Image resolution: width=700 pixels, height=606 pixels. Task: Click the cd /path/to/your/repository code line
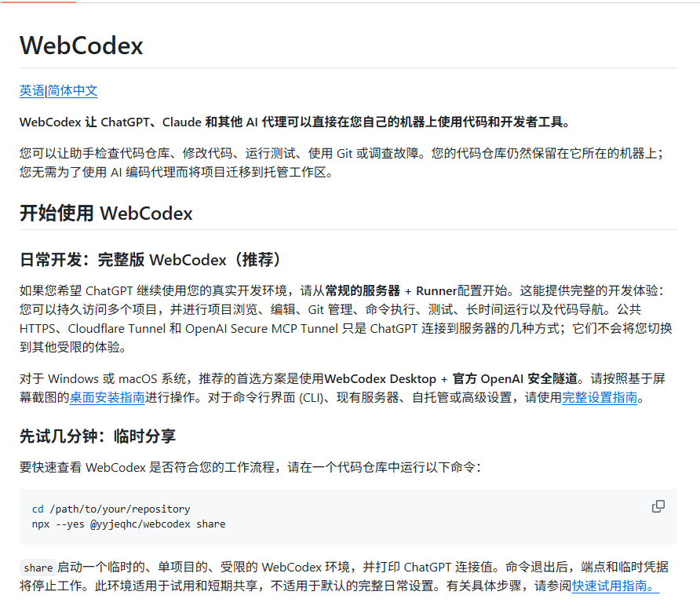(x=111, y=509)
